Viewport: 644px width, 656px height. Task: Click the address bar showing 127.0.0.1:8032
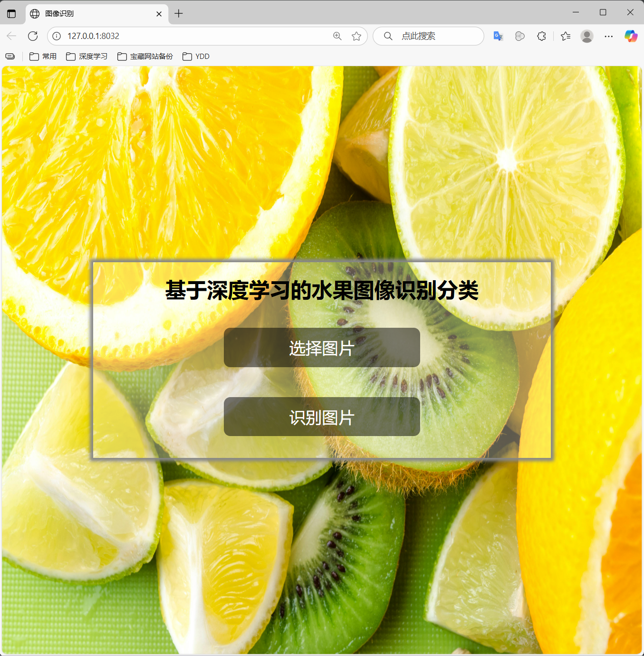(x=207, y=36)
